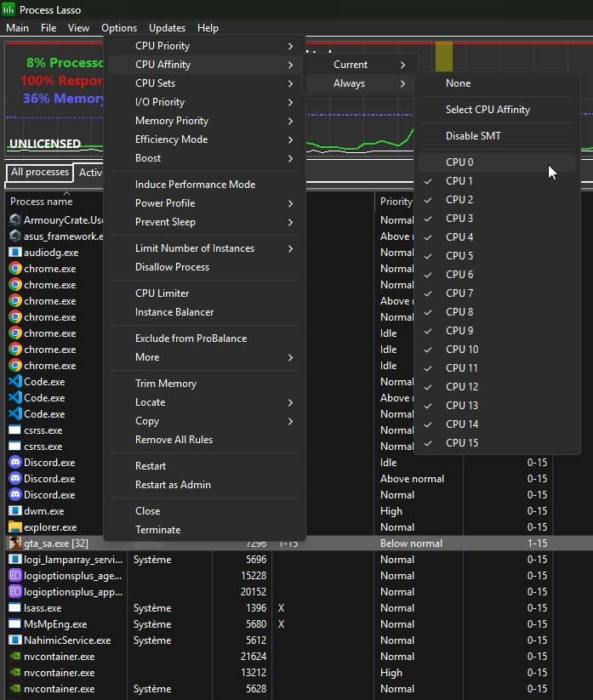Choose Select CPU Affinity option
Viewport: 593px width, 700px height.
(497, 110)
